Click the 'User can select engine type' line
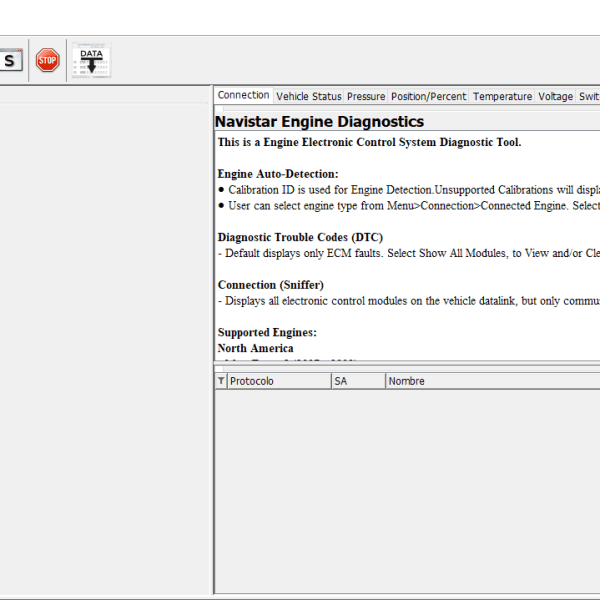Viewport: 600px width, 600px height. 409,206
